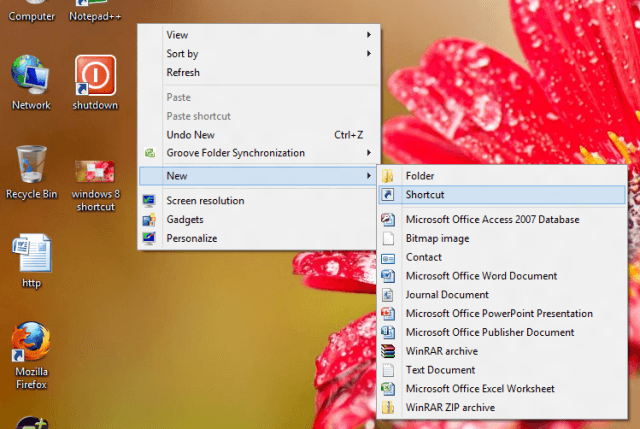Click the Groove Folder Synchronization icon
The width and height of the screenshot is (640, 429).
[x=150, y=153]
